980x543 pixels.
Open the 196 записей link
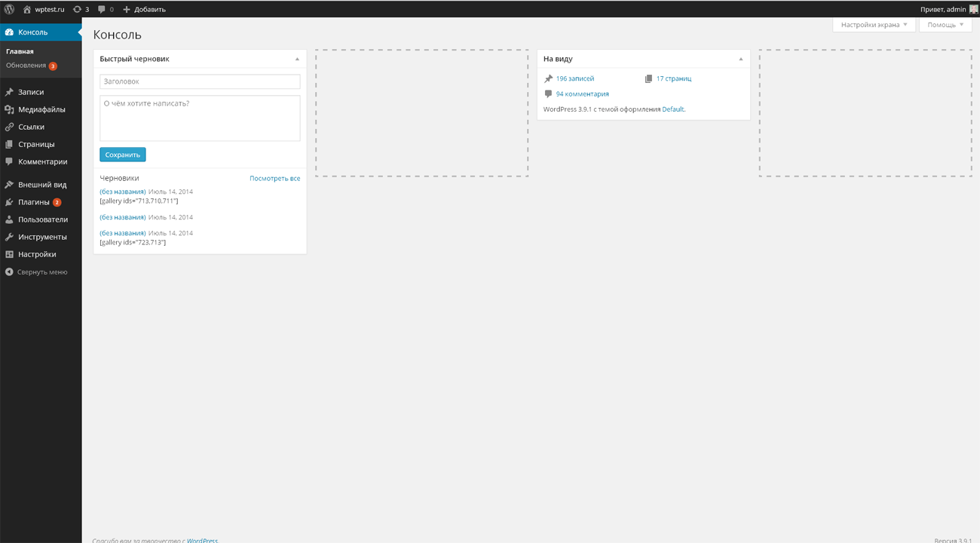pos(575,78)
